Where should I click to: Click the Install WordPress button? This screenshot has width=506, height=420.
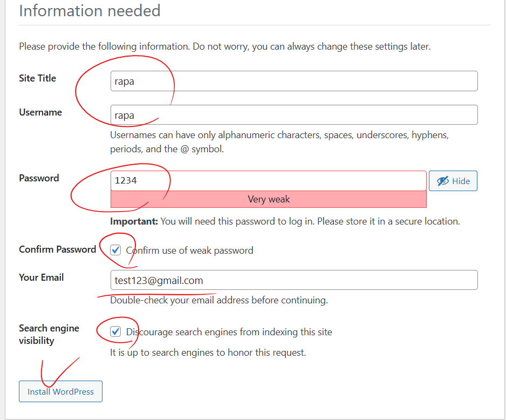click(x=60, y=391)
